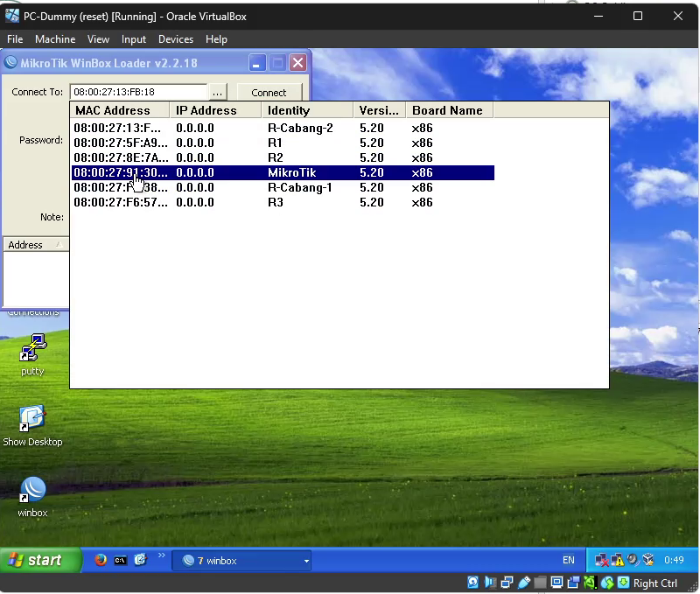Click the VirtualBox keyboard capture arrow icon
This screenshot has height=594, width=700.
(x=624, y=583)
